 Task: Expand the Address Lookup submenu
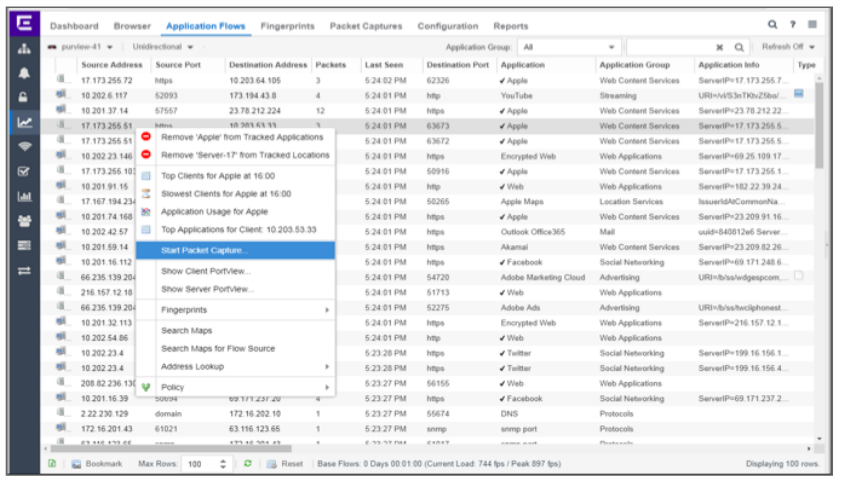326,367
